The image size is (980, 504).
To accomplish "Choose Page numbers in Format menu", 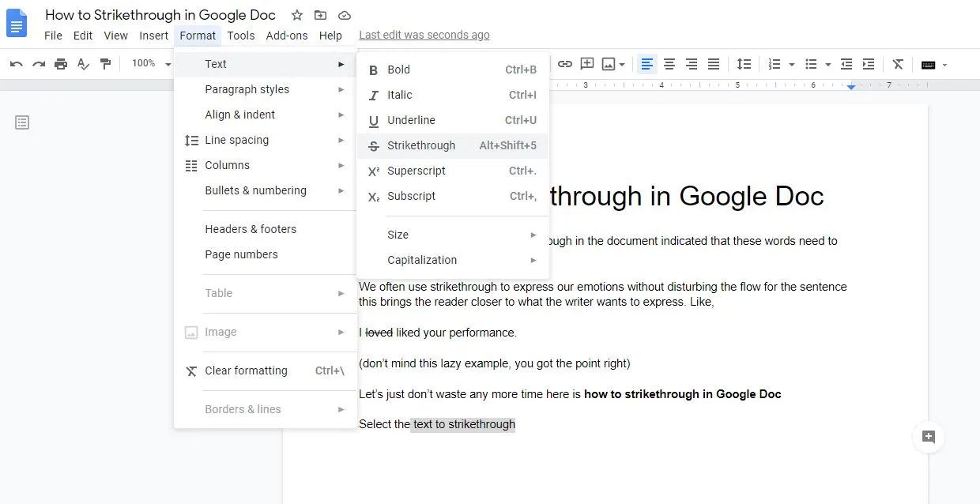I will pyautogui.click(x=266, y=254).
